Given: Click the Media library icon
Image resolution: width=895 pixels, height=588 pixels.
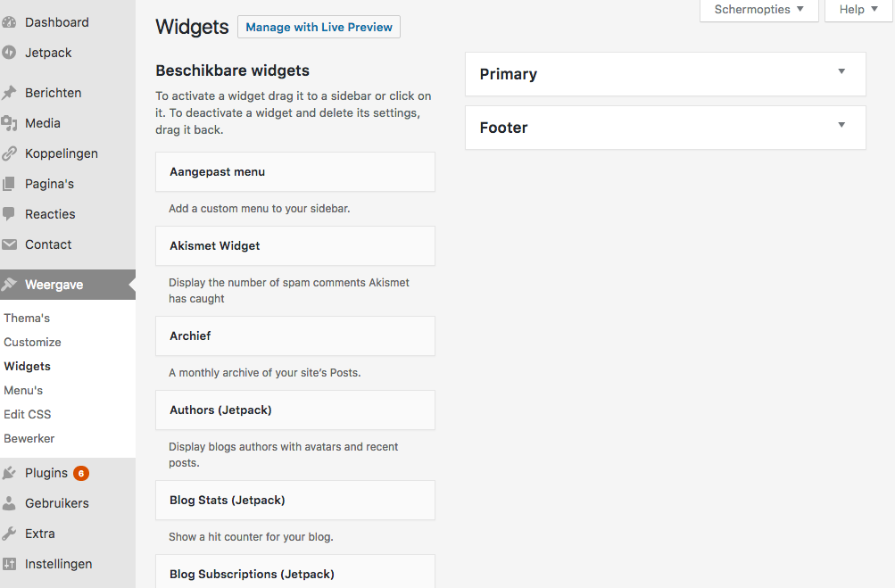Looking at the screenshot, I should coord(9,123).
